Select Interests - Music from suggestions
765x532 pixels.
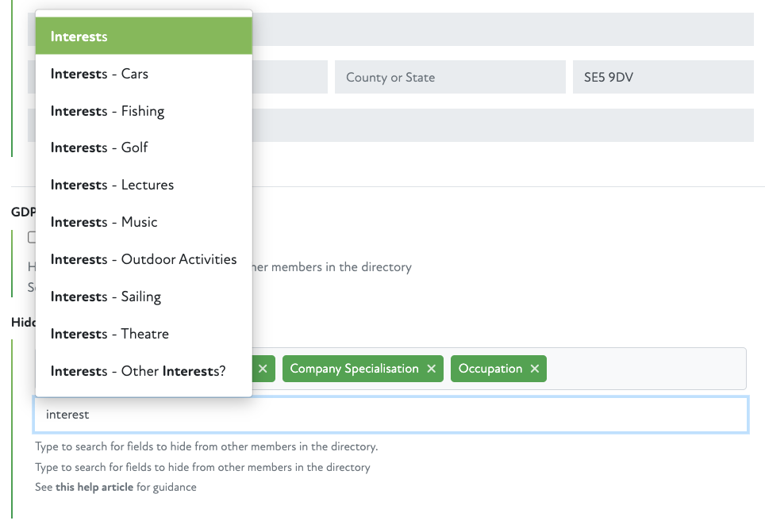click(143, 222)
